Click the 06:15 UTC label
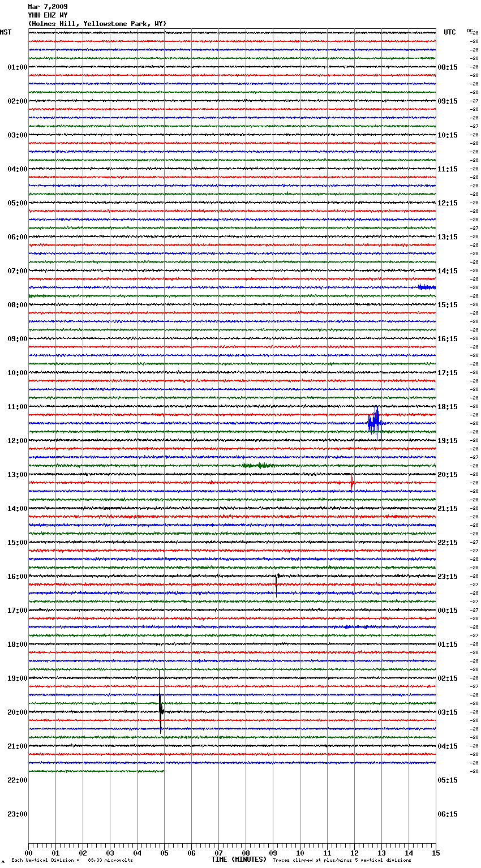The width and height of the screenshot is (481, 868). point(448,814)
